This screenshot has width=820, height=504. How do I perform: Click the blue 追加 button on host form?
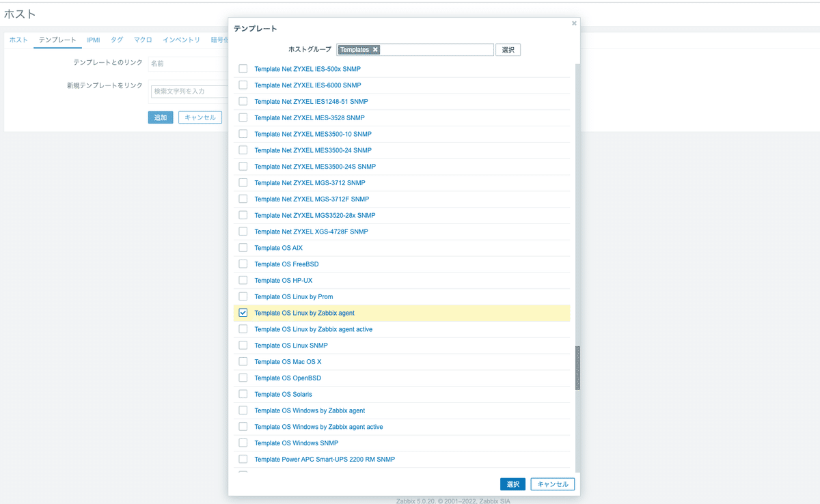pos(161,117)
